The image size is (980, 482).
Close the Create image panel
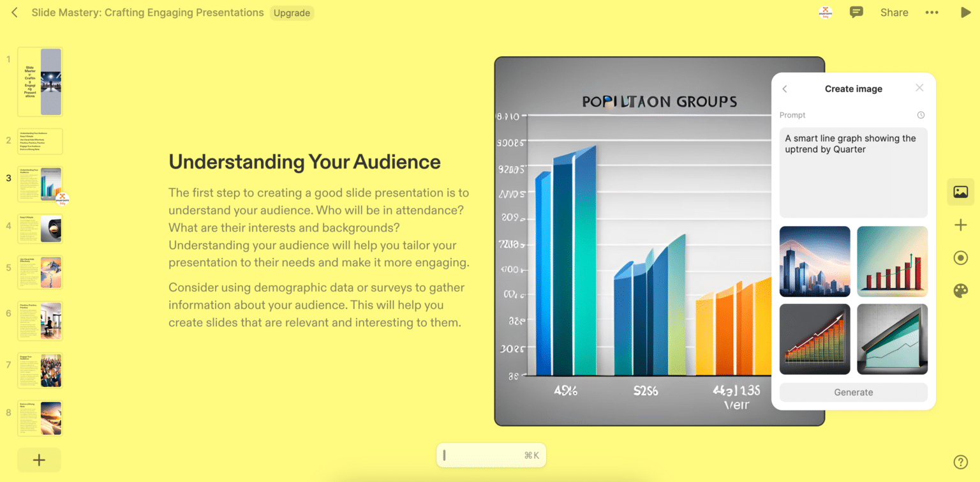coord(919,87)
